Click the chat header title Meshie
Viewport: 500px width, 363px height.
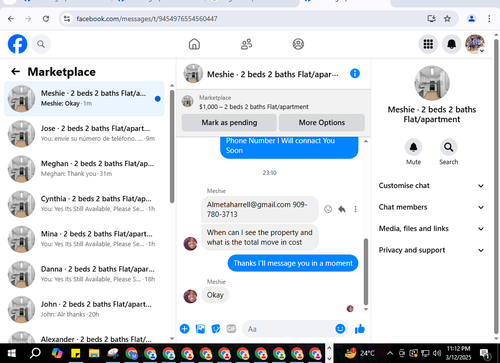pyautogui.click(x=273, y=74)
